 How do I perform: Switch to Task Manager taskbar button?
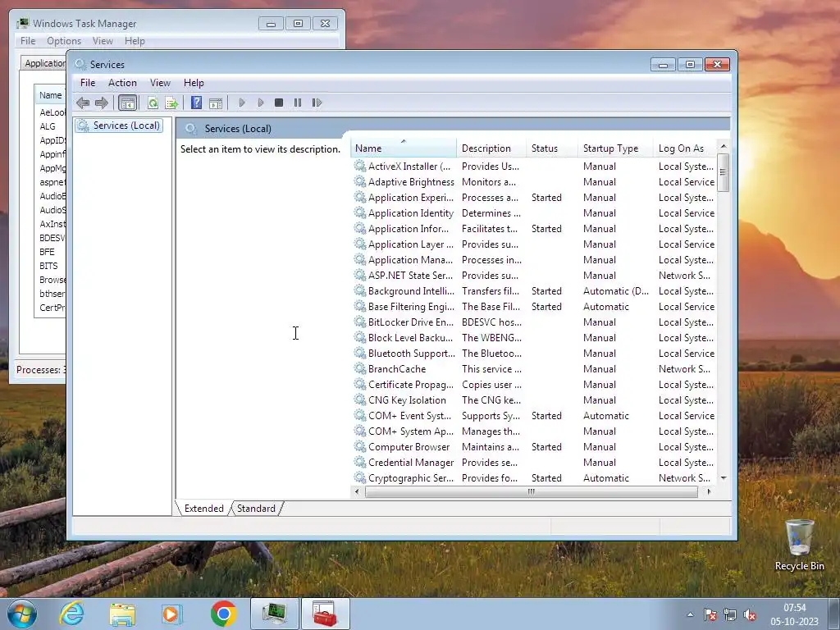point(274,614)
